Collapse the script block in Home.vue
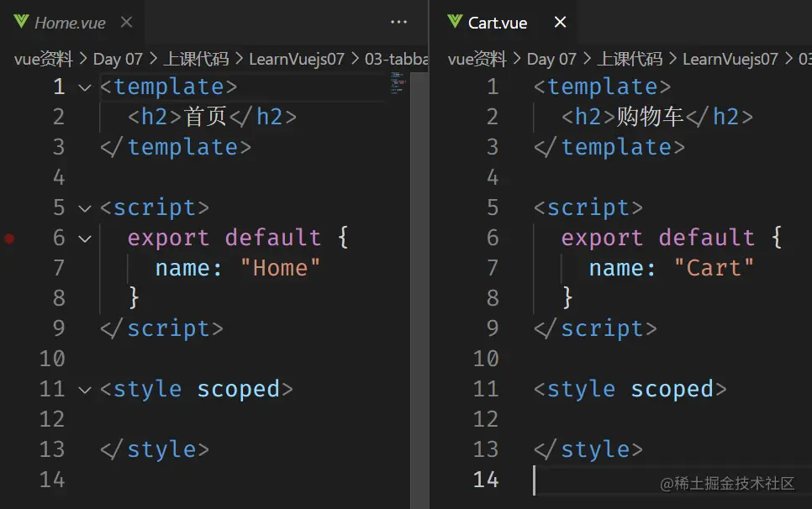 pos(84,207)
